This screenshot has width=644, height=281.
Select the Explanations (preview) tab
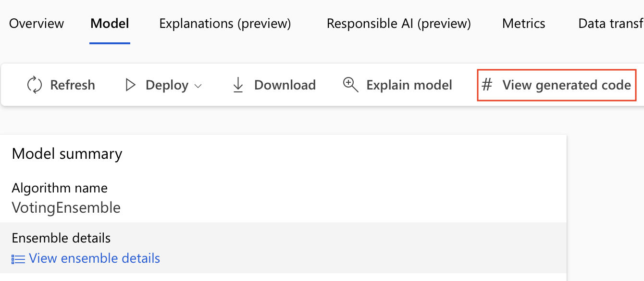pos(224,23)
